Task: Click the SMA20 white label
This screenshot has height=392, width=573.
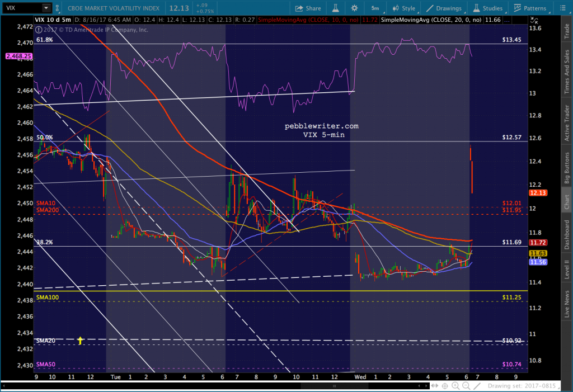Action: point(46,341)
